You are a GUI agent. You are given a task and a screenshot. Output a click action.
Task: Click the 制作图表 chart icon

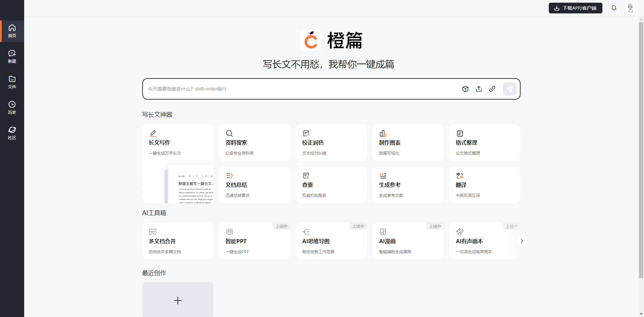pyautogui.click(x=383, y=133)
